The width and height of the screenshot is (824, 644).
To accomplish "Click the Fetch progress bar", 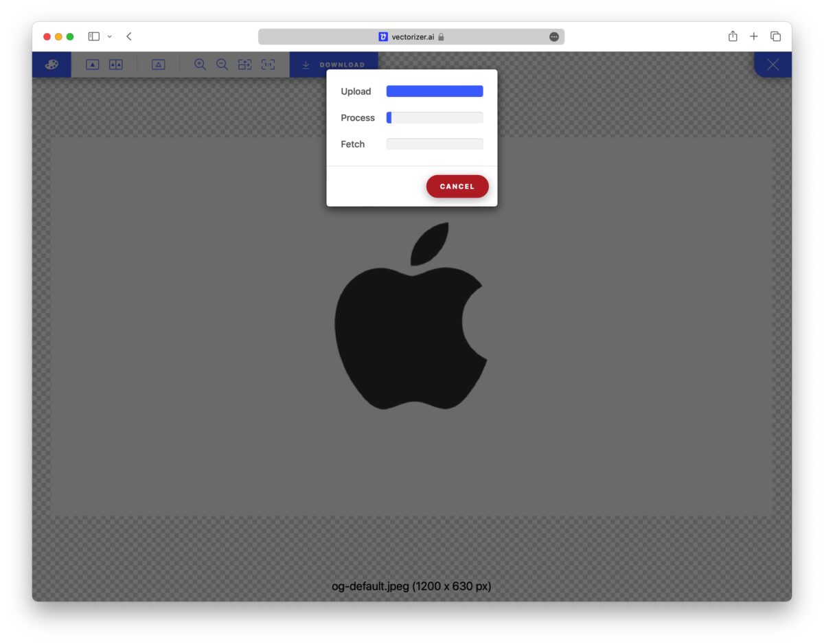I will 435,144.
